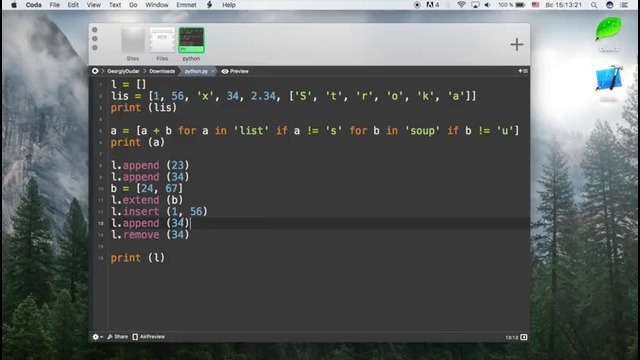Go to GeorgiyDudar in path bar

tap(123, 71)
